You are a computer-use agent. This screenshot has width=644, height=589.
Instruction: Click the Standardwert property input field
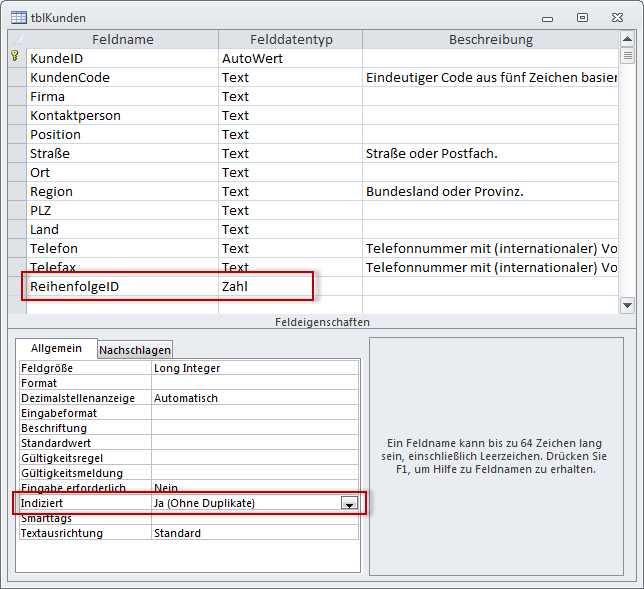pyautogui.click(x=254, y=443)
